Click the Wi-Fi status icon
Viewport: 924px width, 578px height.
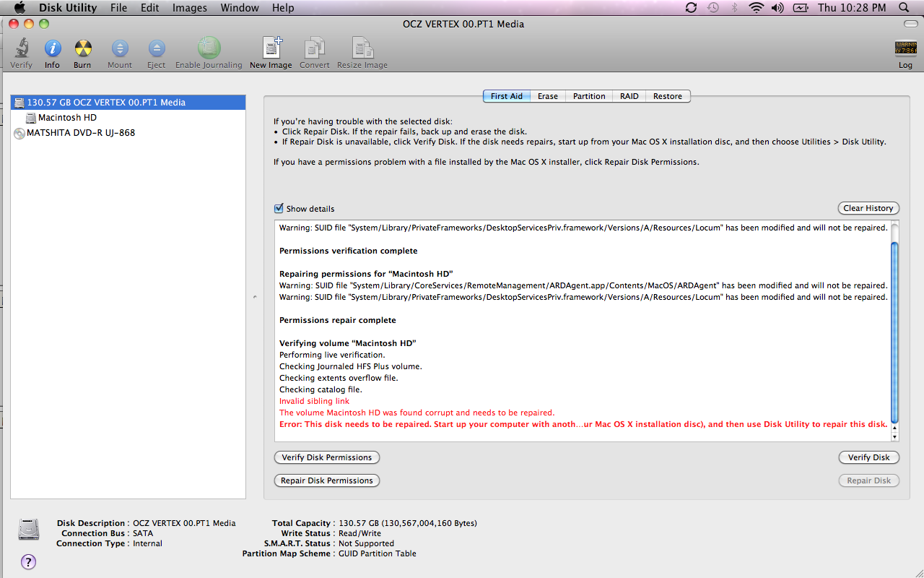pos(757,8)
